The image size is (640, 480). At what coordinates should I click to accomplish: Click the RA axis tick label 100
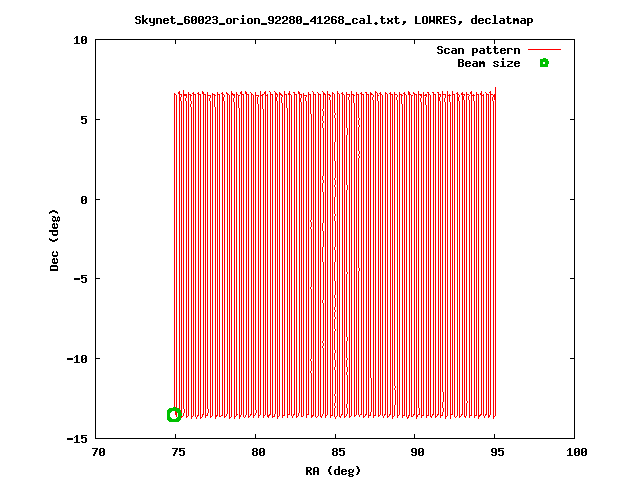[577, 452]
